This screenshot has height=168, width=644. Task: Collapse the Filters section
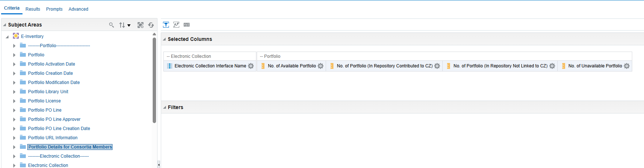point(165,108)
